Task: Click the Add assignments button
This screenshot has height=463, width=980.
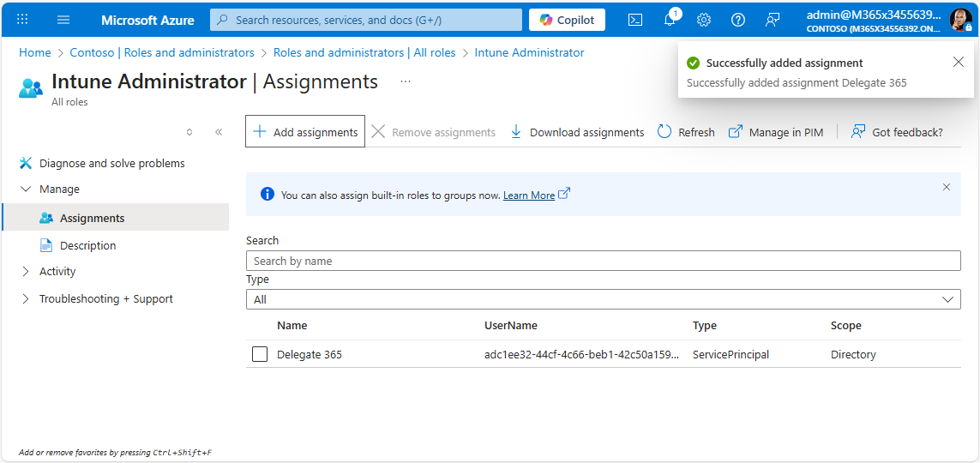Action: click(x=305, y=132)
